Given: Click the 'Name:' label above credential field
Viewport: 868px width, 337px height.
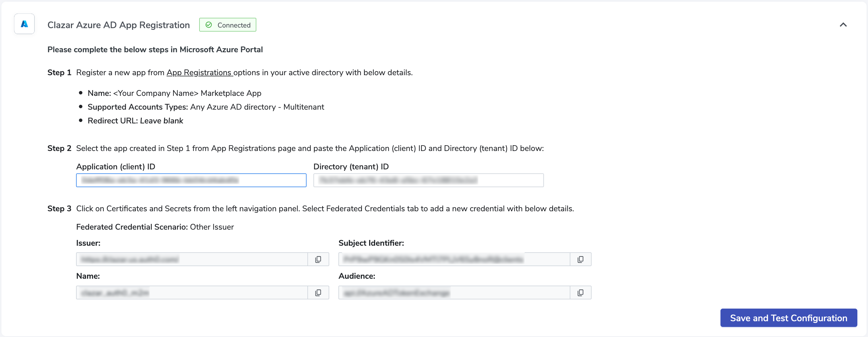Looking at the screenshot, I should coord(88,276).
